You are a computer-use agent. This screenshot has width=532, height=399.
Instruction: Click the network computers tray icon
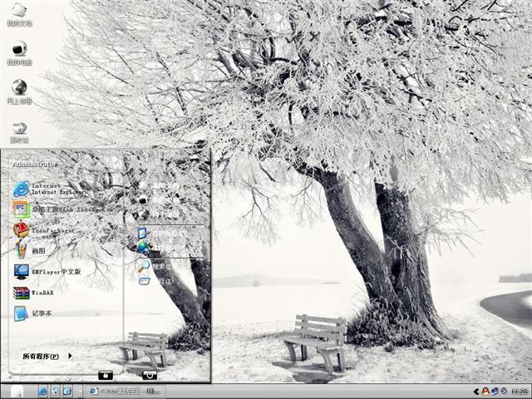495,392
